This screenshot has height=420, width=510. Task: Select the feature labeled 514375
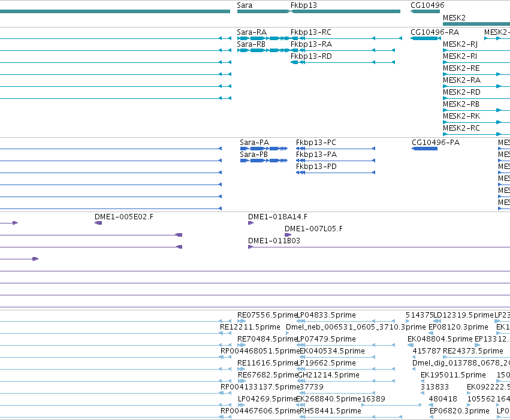[x=408, y=321]
